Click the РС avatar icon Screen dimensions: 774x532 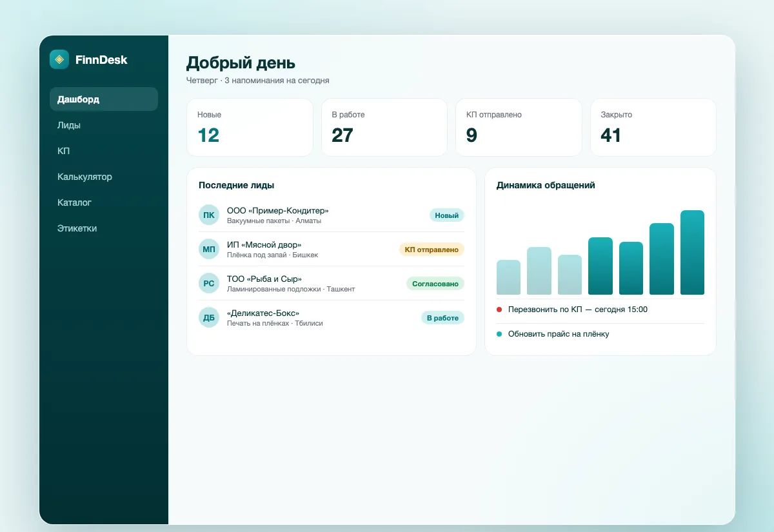click(209, 283)
